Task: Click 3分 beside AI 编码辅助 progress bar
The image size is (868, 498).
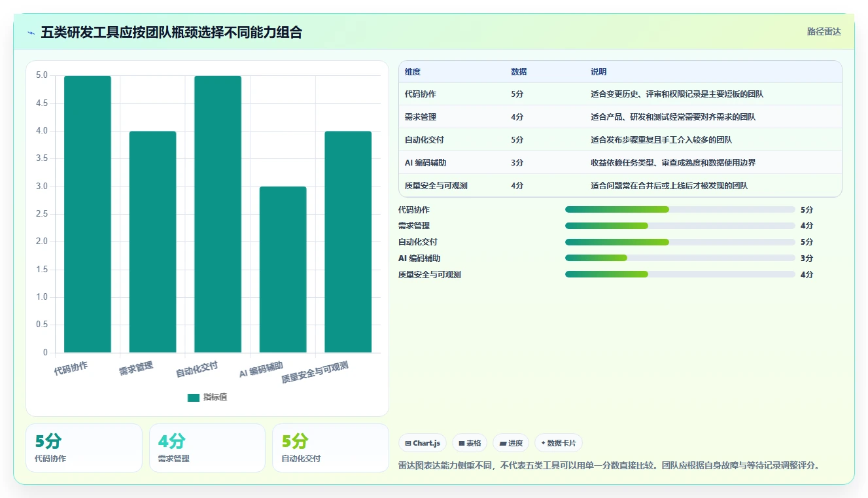Action: [x=807, y=258]
